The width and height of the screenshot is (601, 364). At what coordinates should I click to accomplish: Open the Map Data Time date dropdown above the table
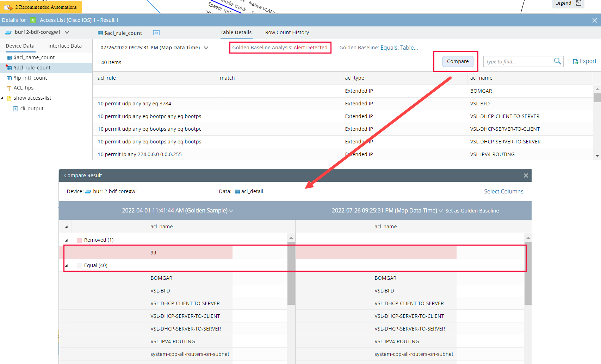pos(206,48)
